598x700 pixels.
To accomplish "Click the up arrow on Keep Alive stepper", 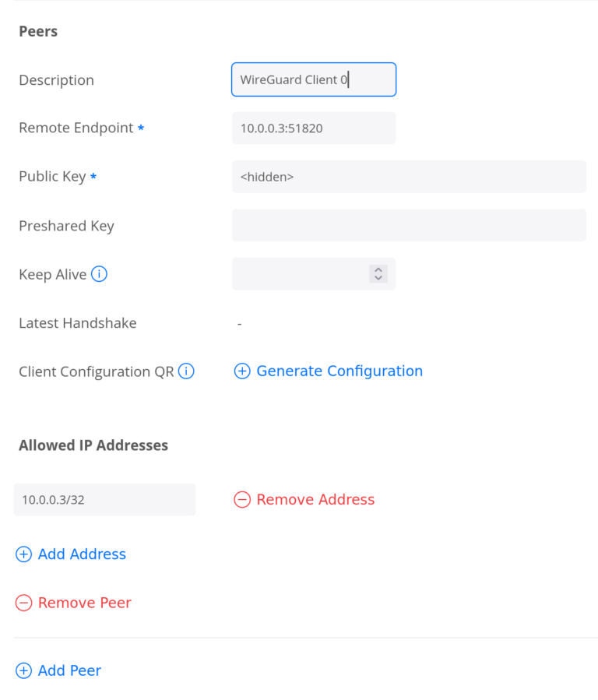I will (x=378, y=270).
